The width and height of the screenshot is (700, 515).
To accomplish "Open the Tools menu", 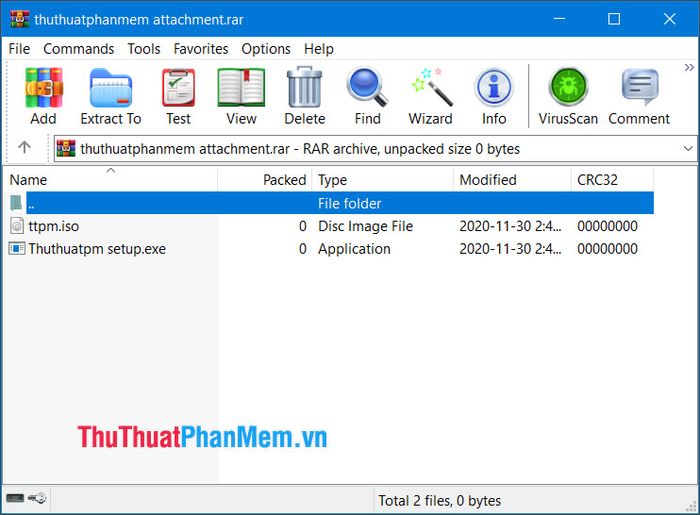I will [144, 49].
